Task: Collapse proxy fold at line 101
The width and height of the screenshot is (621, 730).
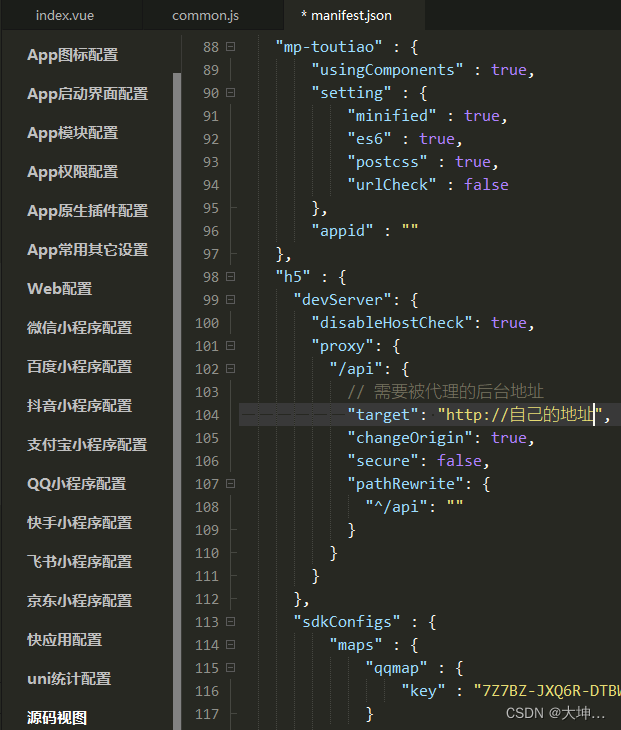Action: click(230, 345)
